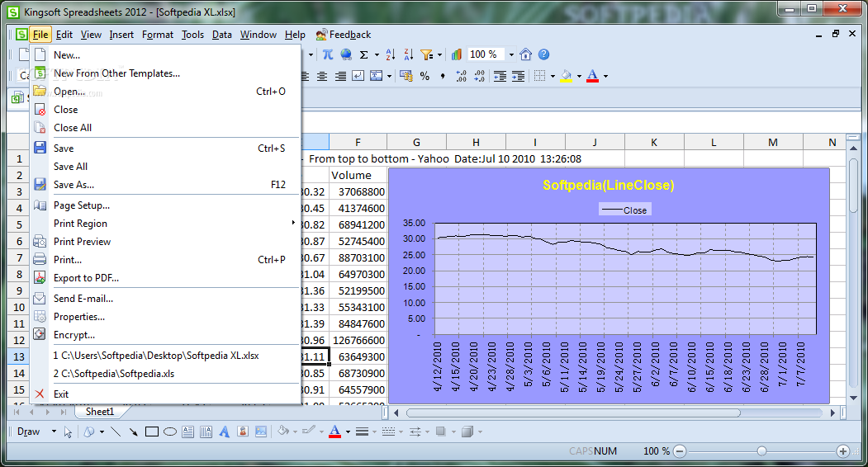
Task: Select the Line drawing tool
Action: [x=116, y=432]
